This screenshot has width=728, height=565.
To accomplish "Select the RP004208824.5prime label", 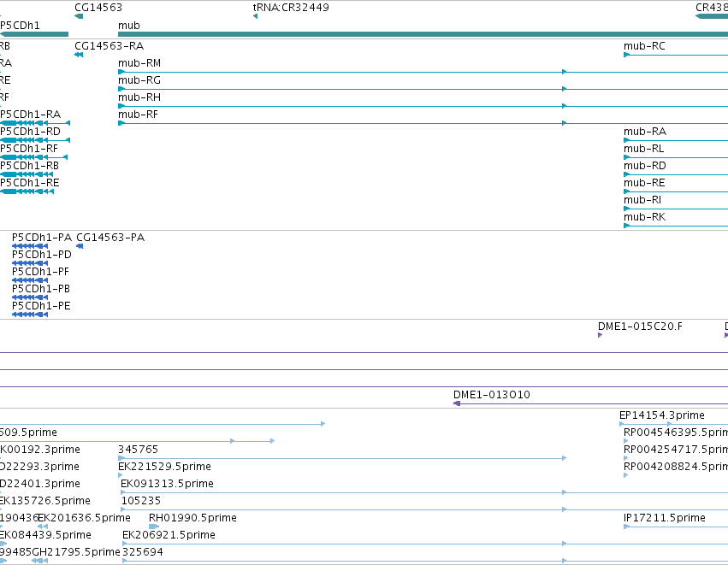I will (x=676, y=467).
